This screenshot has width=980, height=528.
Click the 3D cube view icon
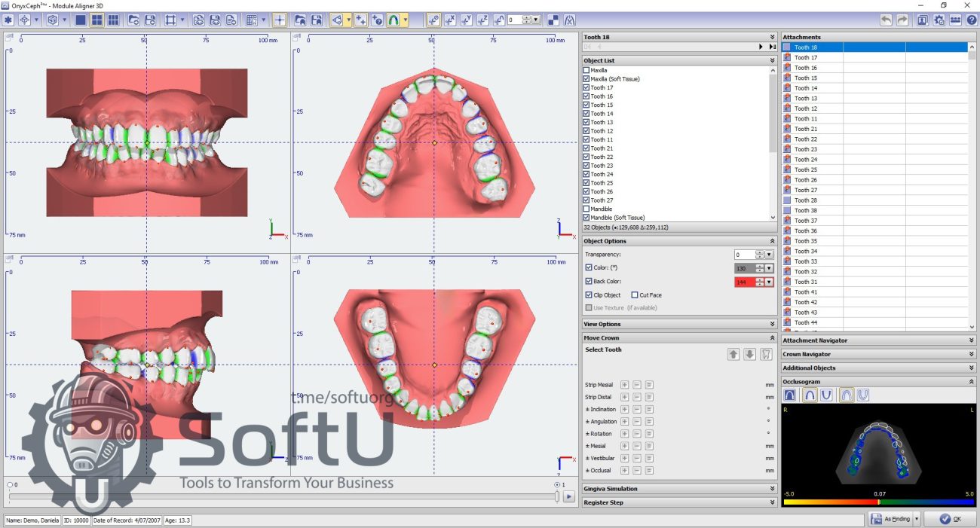click(x=53, y=20)
